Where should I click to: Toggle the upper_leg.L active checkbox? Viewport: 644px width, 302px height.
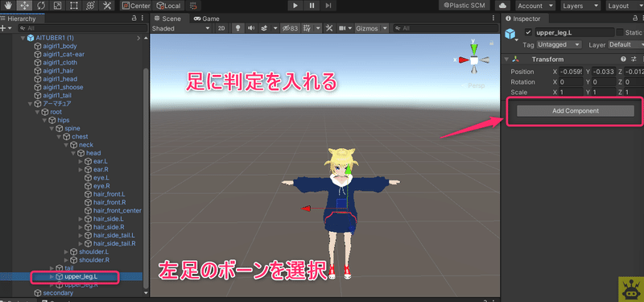click(528, 32)
